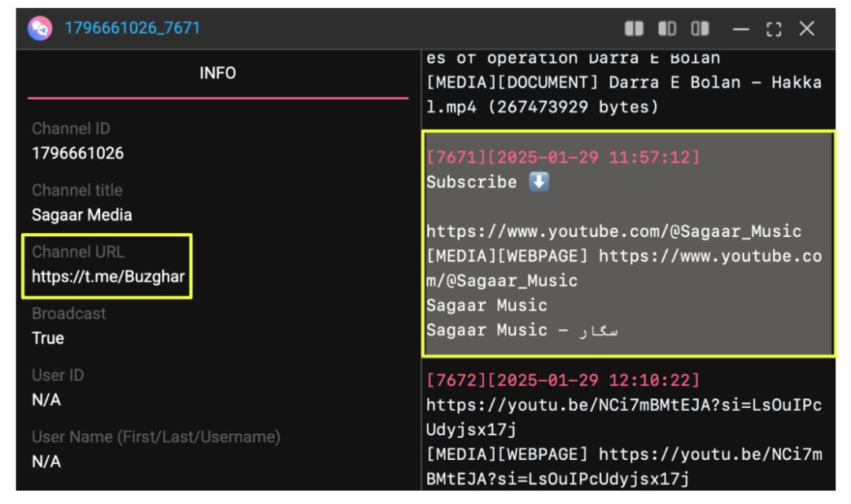Open the youtu.be/NCi7mBMtEJA link in message 7672
The height and width of the screenshot is (504, 851).
[x=624, y=417]
